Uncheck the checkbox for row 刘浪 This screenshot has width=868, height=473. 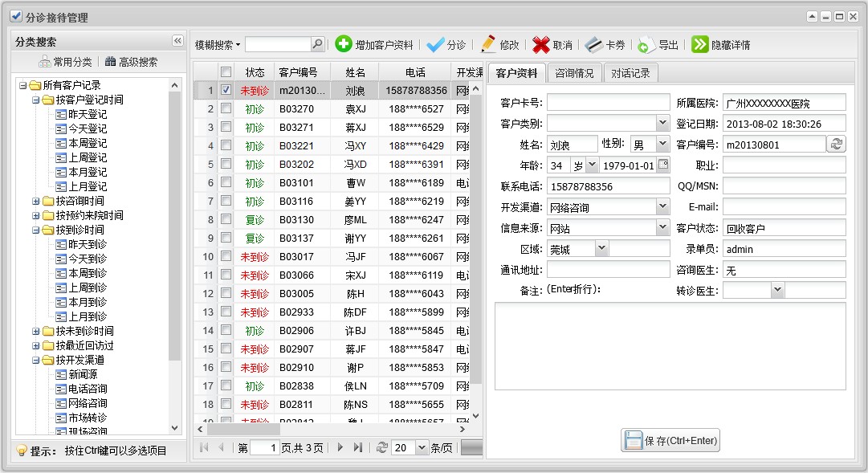(x=226, y=90)
